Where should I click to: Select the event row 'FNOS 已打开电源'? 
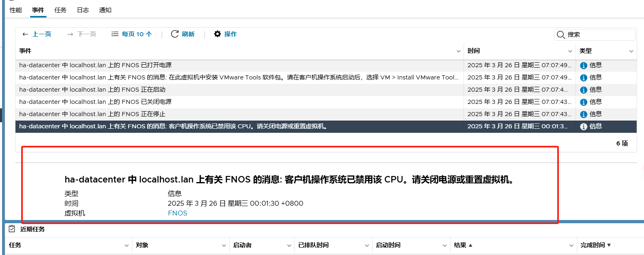coord(326,65)
